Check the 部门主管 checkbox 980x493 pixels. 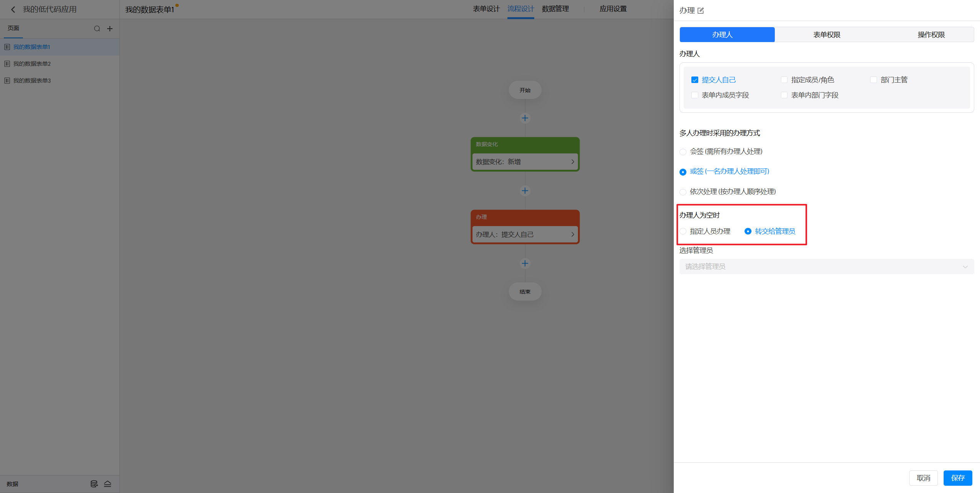pos(874,80)
